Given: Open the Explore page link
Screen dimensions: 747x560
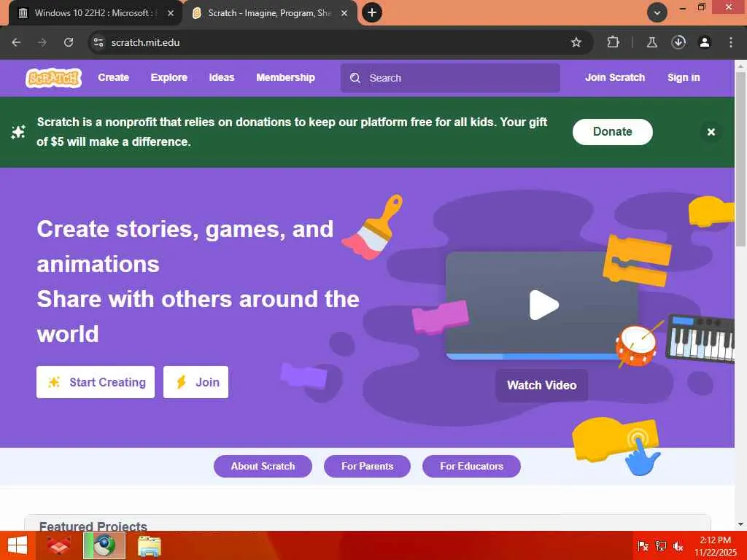Looking at the screenshot, I should pyautogui.click(x=169, y=77).
